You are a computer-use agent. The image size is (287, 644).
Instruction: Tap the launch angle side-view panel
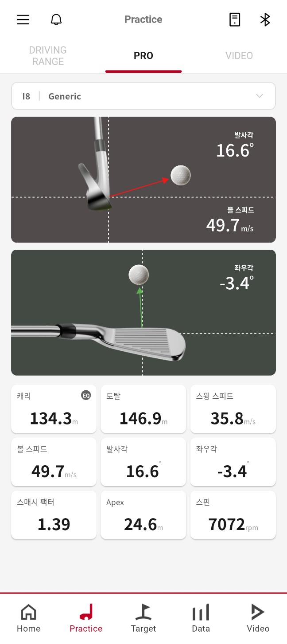point(143,180)
